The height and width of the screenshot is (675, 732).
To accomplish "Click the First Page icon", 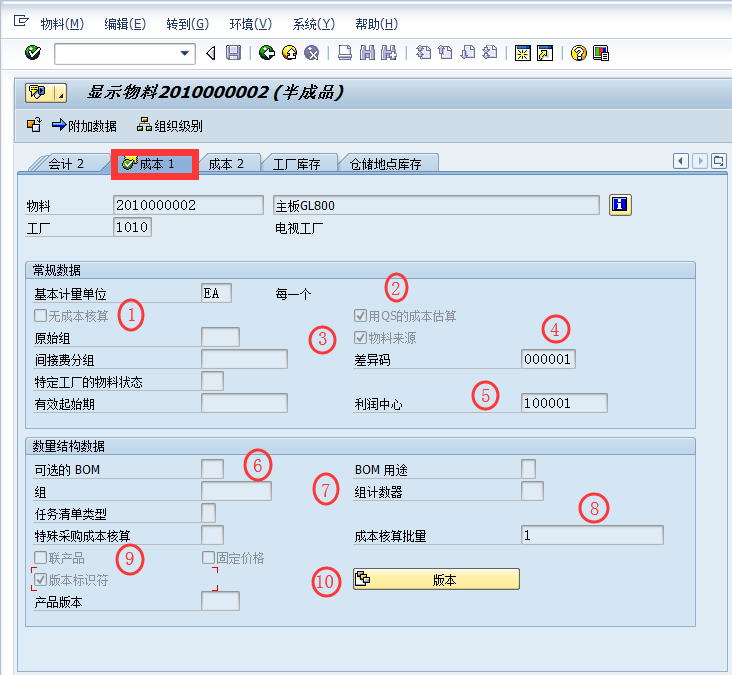I will coord(423,53).
